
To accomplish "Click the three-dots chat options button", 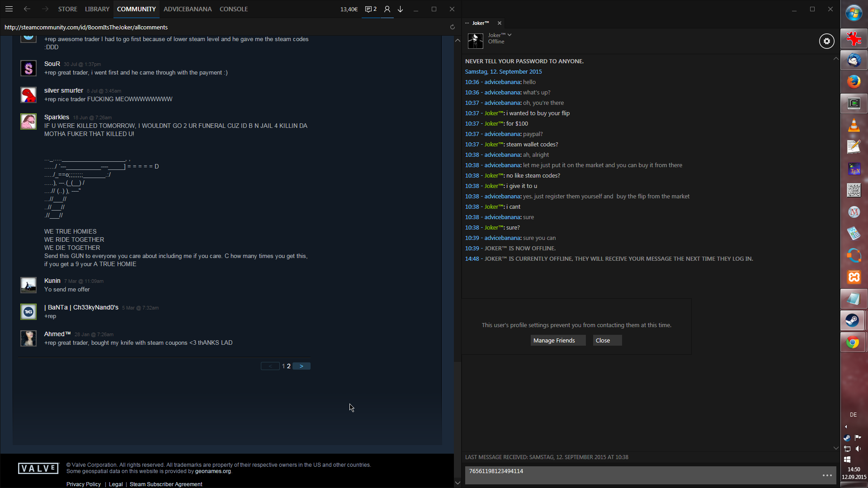I will 827,475.
